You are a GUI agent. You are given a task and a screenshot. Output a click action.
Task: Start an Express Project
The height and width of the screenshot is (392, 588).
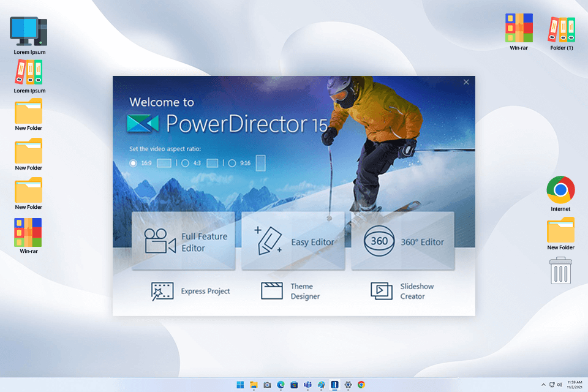click(190, 291)
